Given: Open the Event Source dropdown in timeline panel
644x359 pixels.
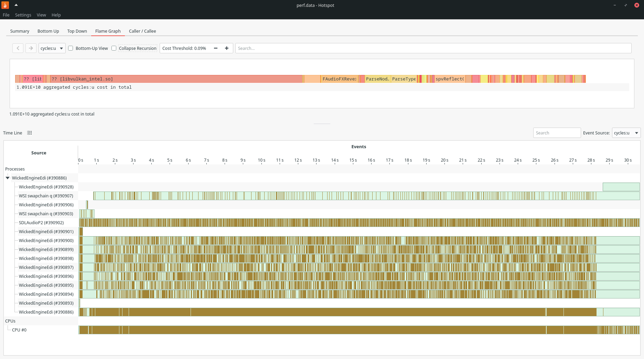Looking at the screenshot, I should tap(625, 133).
